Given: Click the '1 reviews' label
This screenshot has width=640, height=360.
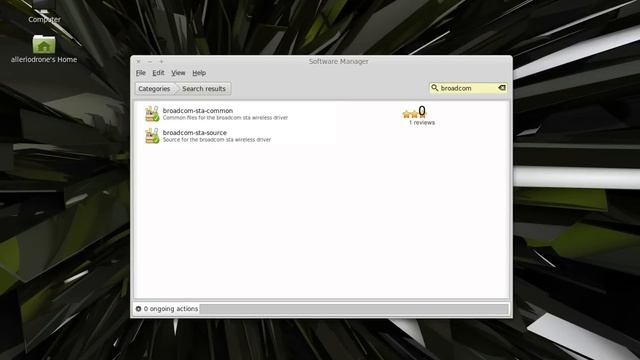Looking at the screenshot, I should coord(422,122).
